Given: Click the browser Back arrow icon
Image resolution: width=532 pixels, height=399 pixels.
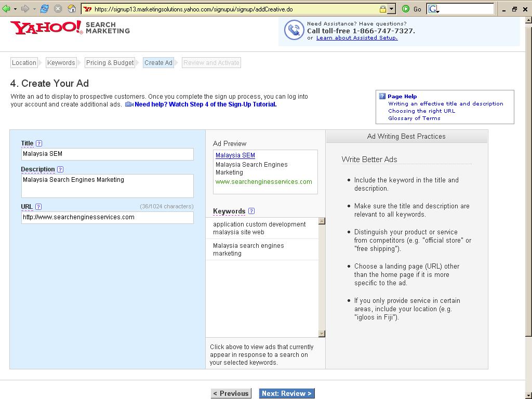Looking at the screenshot, I should click(6, 9).
